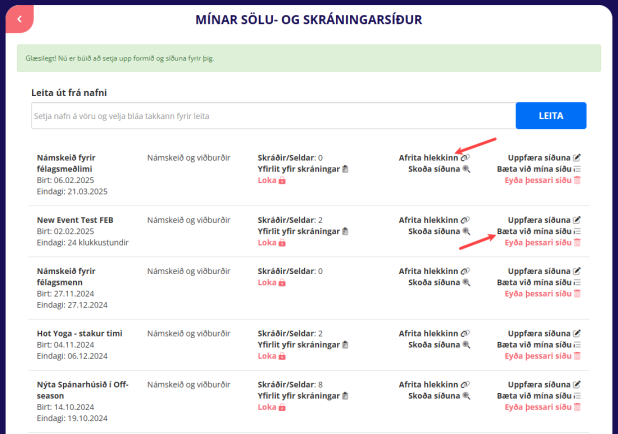Click the New Event Test FEB title
The width and height of the screenshot is (618, 434).
click(x=75, y=219)
